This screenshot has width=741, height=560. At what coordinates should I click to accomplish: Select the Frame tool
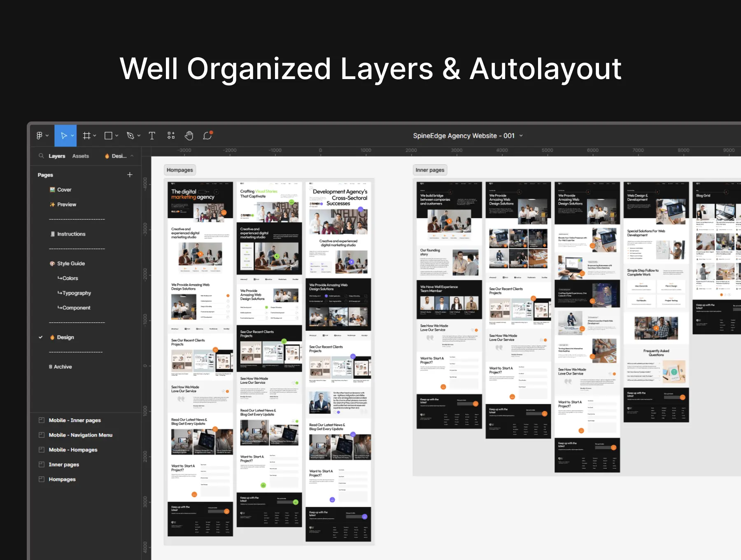pyautogui.click(x=86, y=135)
